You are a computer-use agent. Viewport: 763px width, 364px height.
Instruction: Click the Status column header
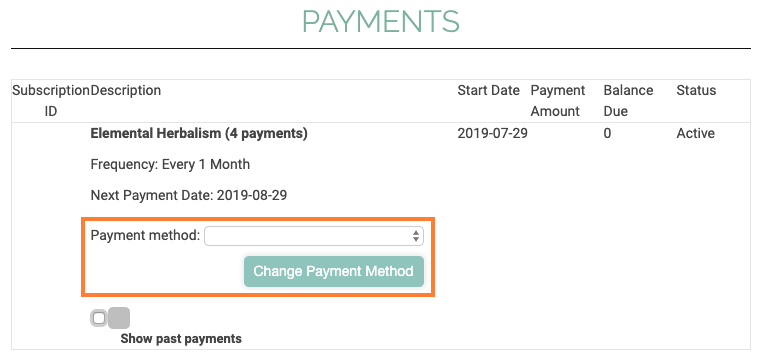[696, 91]
